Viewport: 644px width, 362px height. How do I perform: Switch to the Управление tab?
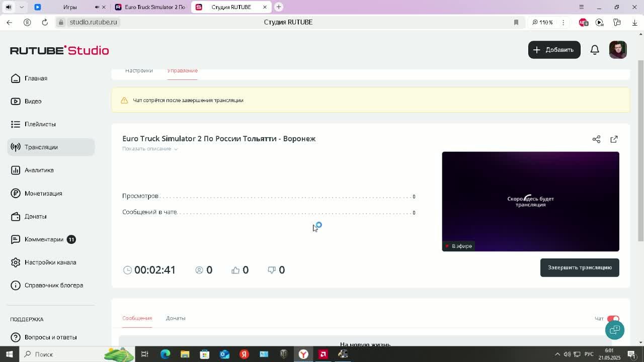click(x=182, y=71)
